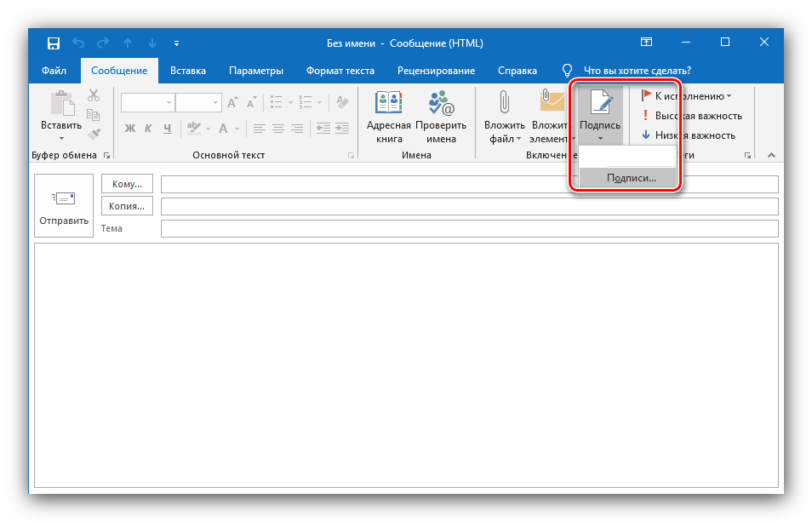Click the Send (Отправить) envelope button
This screenshot has width=812, height=522.
tap(64, 207)
